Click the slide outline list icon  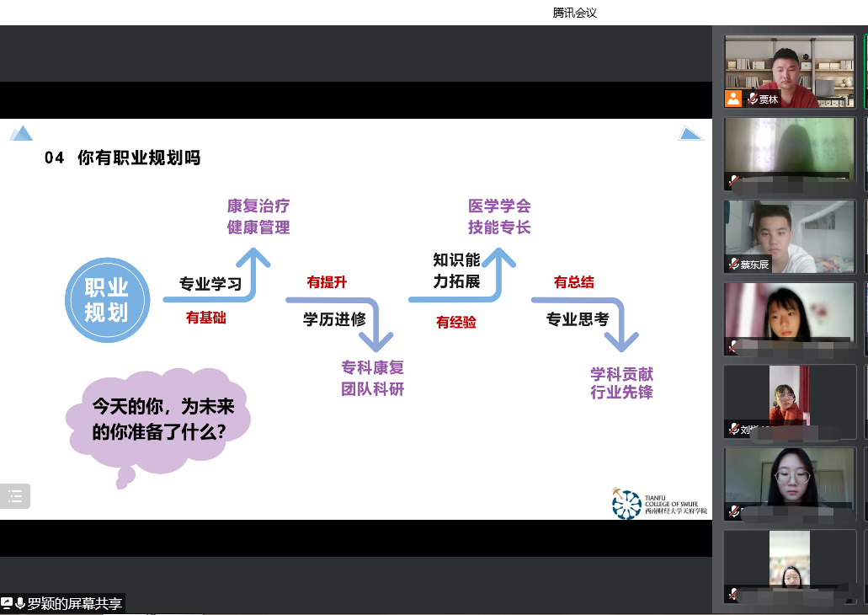click(x=15, y=496)
